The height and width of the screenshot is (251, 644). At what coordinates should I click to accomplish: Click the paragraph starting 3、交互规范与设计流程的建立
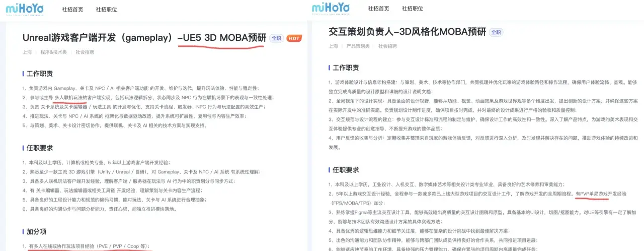(x=483, y=124)
